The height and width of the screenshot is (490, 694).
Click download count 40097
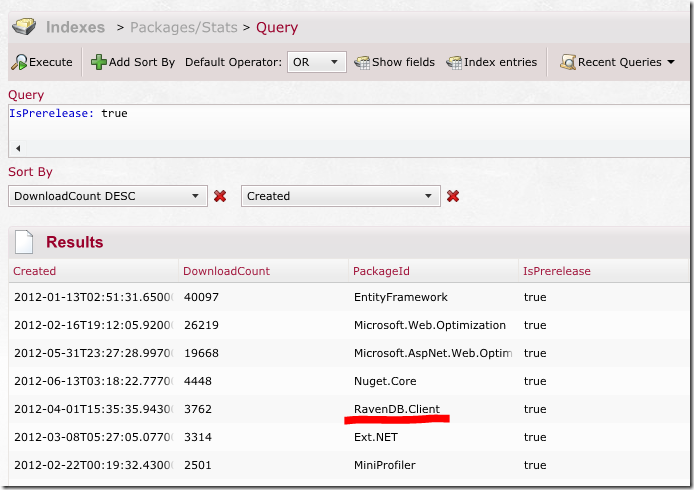pos(201,297)
